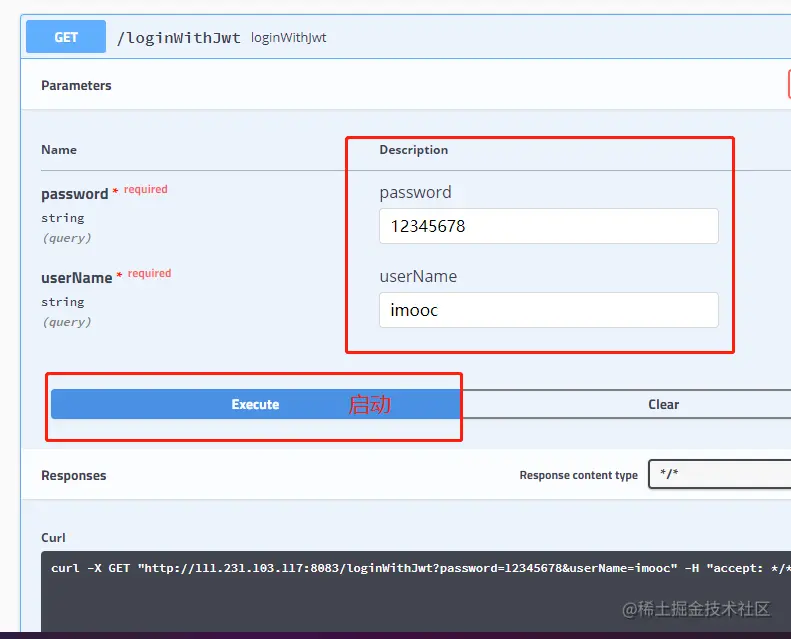Collapse the /loginWithJwt endpoint path
The image size is (791, 639).
coord(179,38)
